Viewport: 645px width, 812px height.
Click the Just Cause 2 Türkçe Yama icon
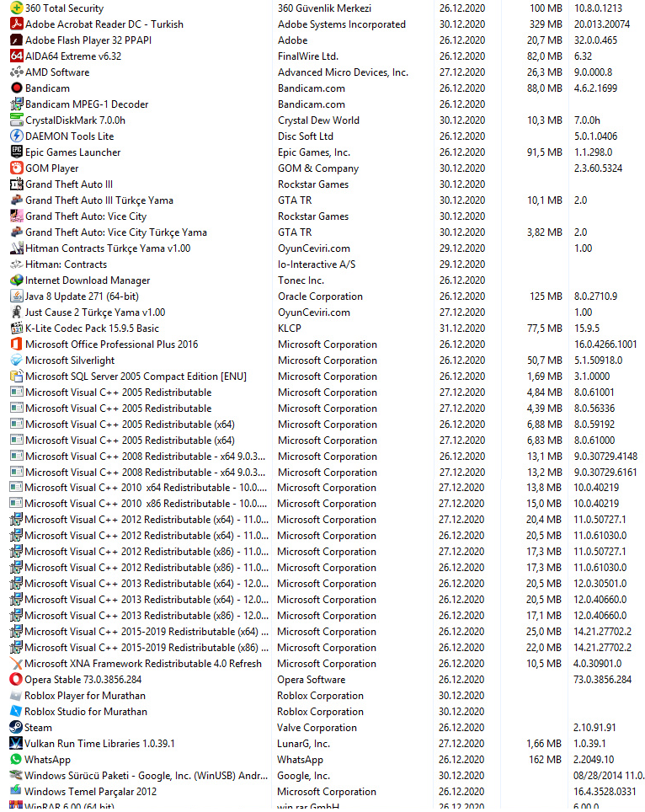(17, 313)
